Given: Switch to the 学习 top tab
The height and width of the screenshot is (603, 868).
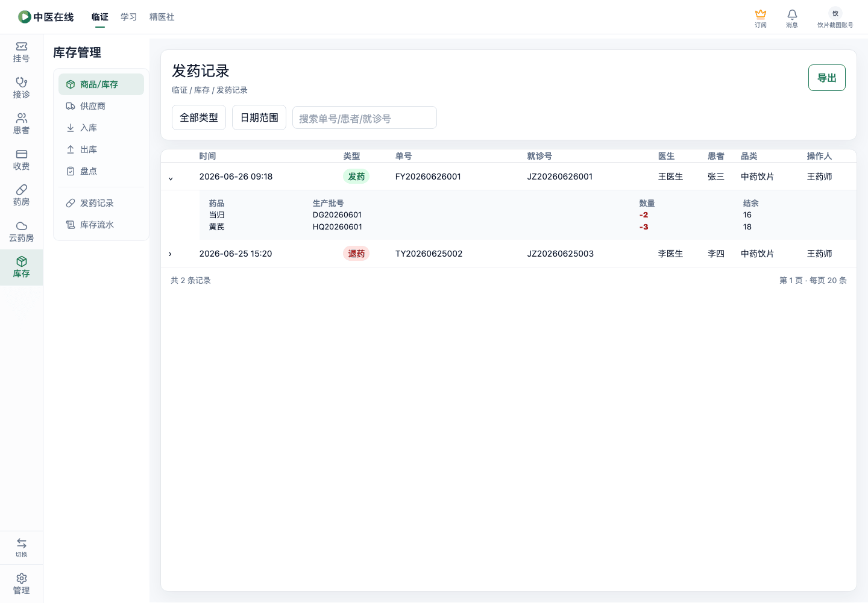Looking at the screenshot, I should 129,17.
